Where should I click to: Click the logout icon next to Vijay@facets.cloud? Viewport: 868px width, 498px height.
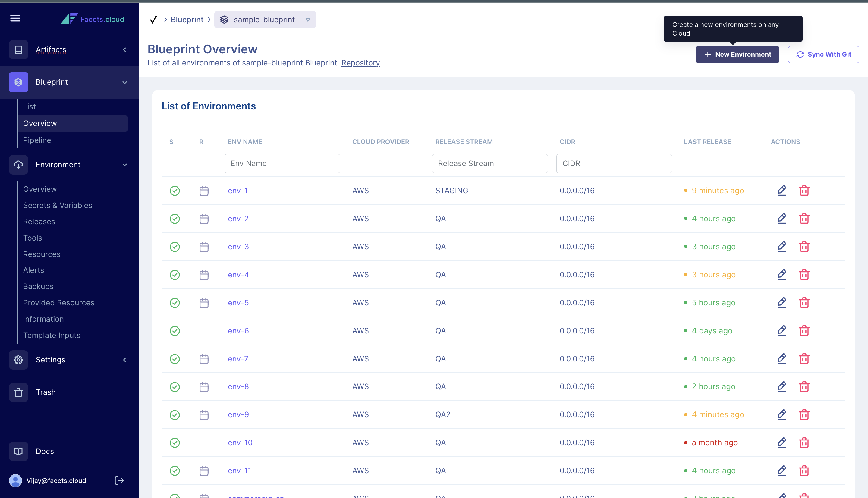point(119,480)
